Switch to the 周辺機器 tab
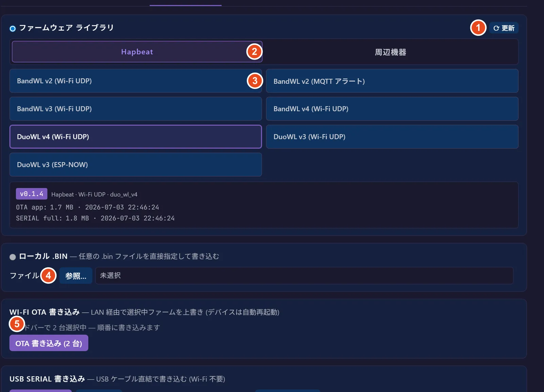 (390, 52)
